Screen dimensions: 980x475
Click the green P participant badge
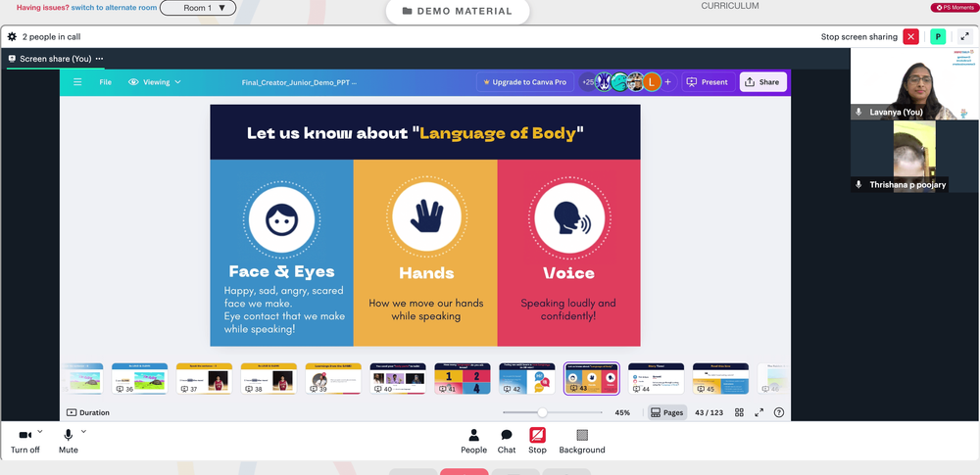(938, 37)
